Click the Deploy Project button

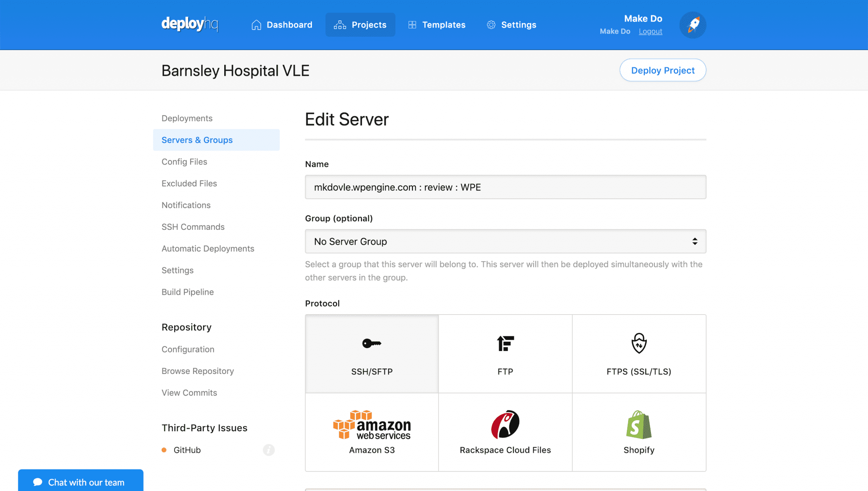[662, 70]
